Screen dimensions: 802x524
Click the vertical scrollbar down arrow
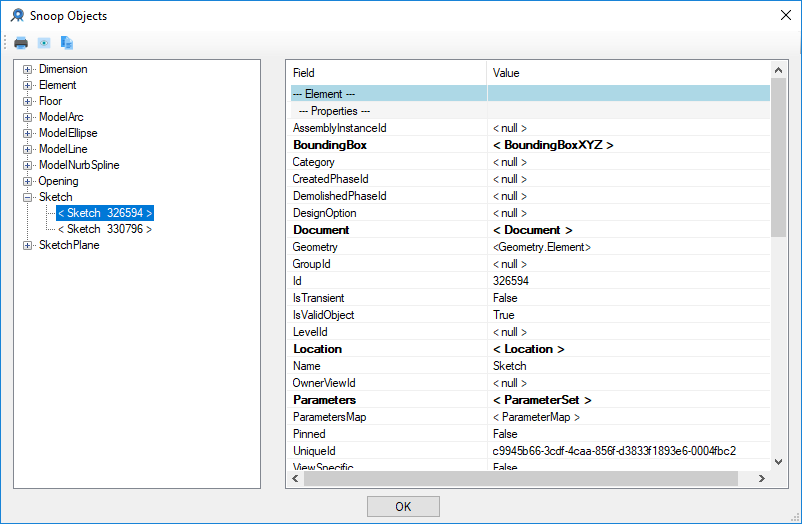[x=779, y=462]
